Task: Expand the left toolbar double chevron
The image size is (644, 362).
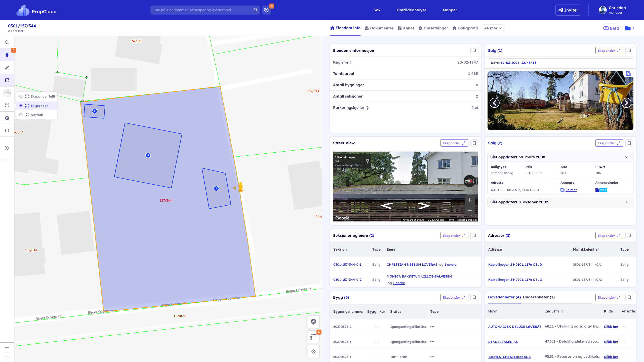Action: click(x=7, y=148)
